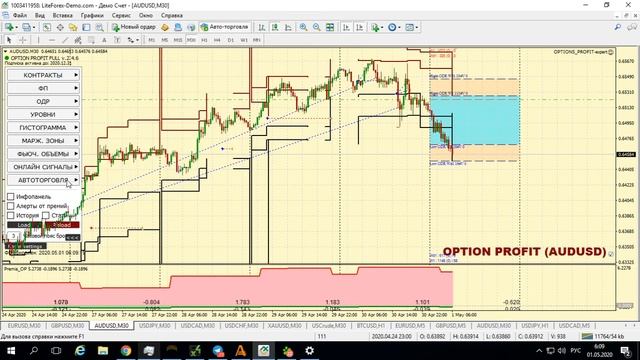Viewport: 640px width, 360px height.
Task: Expand the КОНТРАКТЫ panel menu
Action: pyautogui.click(x=43, y=75)
